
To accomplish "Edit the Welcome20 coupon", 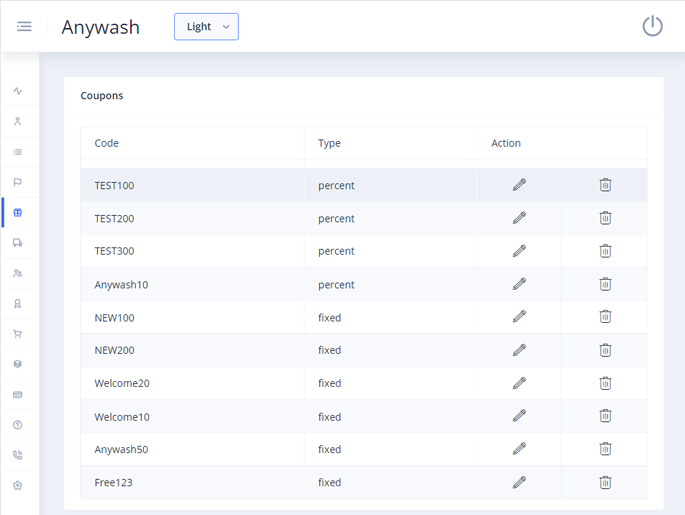I will click(x=519, y=383).
